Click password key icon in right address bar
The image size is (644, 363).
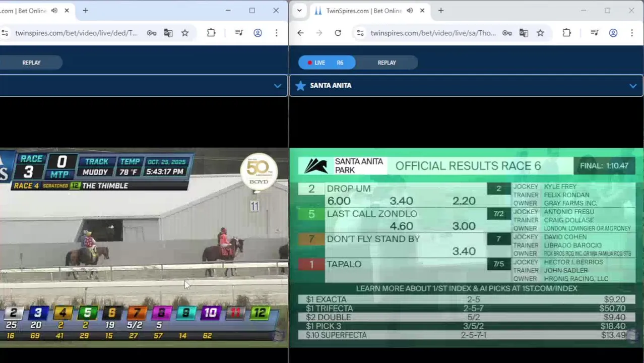[507, 33]
